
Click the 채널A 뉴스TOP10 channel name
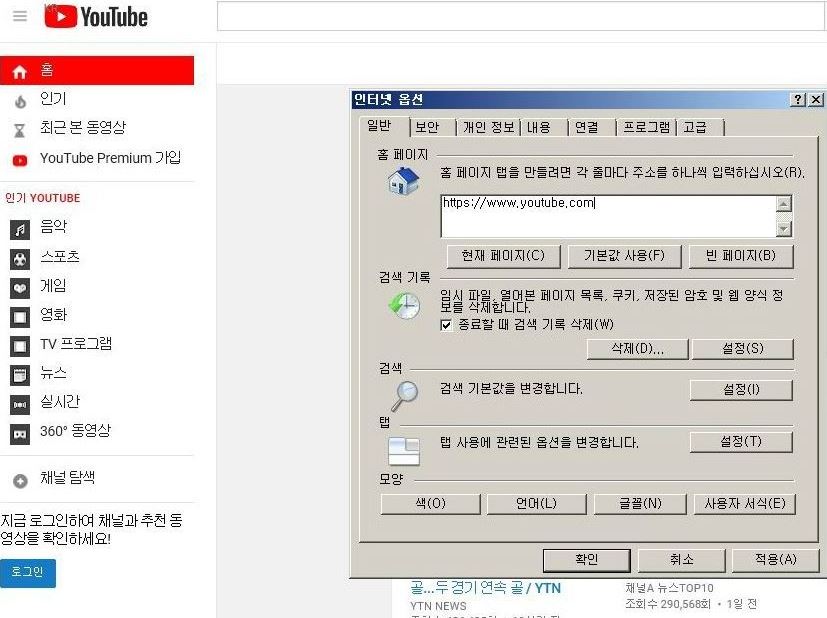[669, 588]
